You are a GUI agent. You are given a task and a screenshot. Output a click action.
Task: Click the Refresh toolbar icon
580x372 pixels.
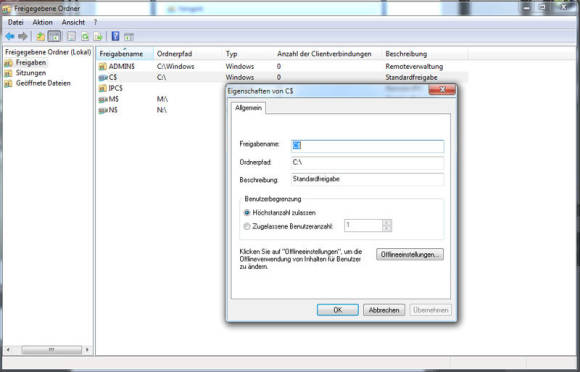click(x=85, y=36)
